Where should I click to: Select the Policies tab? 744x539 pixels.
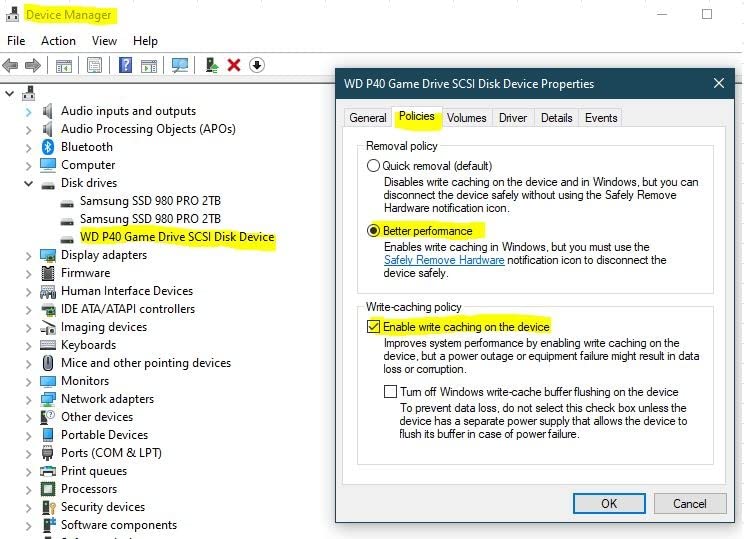coord(417,116)
